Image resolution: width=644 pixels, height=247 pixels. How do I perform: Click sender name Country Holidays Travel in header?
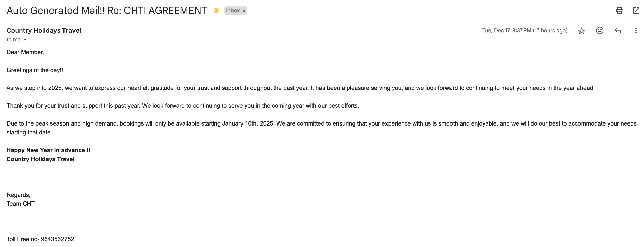click(44, 30)
